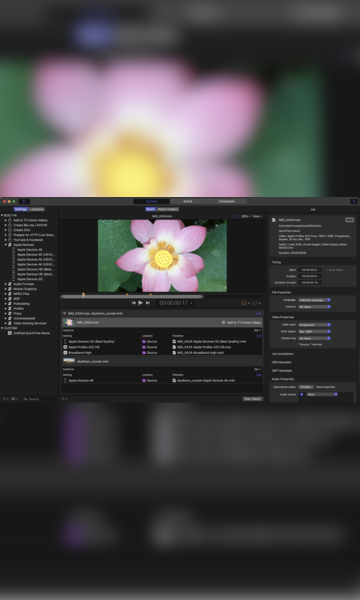Click the Start Batch button
Screen dimensions: 360x600
tap(252, 399)
